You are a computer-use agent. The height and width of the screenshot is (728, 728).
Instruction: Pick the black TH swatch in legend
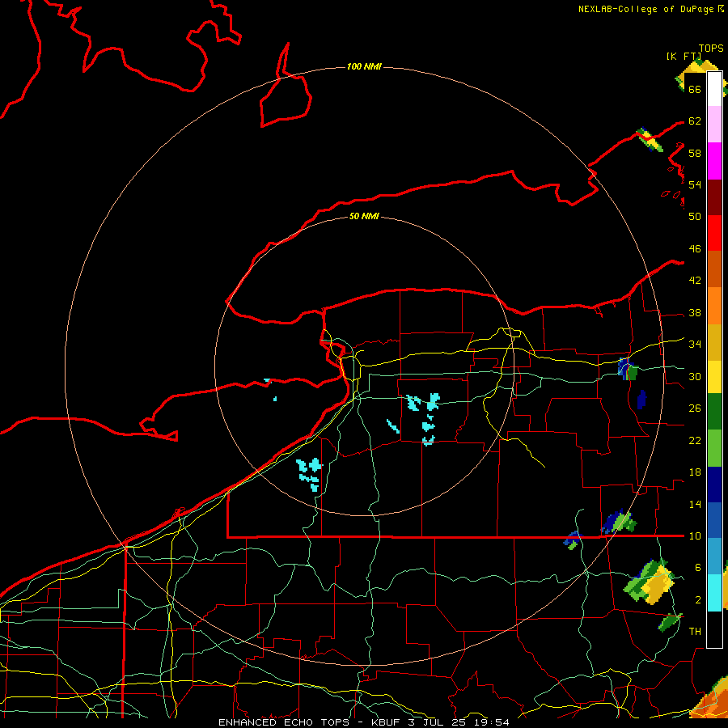(714, 629)
